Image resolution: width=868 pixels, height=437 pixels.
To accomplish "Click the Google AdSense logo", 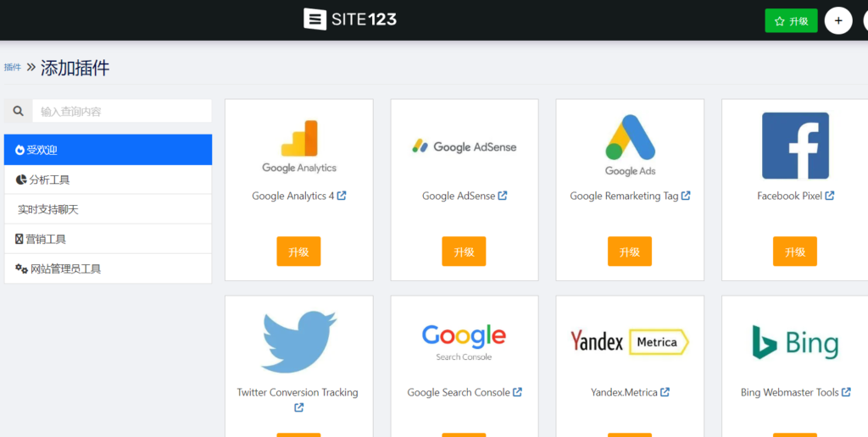I will tap(464, 147).
